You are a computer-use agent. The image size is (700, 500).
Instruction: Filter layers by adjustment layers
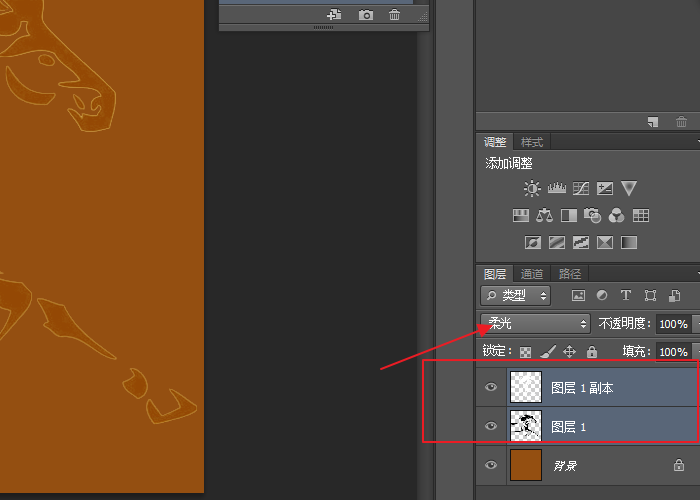[x=602, y=295]
